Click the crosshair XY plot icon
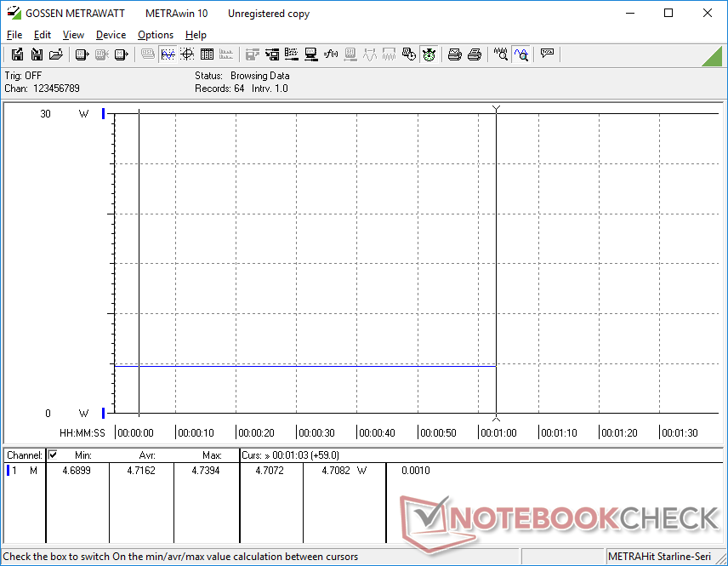 [187, 54]
